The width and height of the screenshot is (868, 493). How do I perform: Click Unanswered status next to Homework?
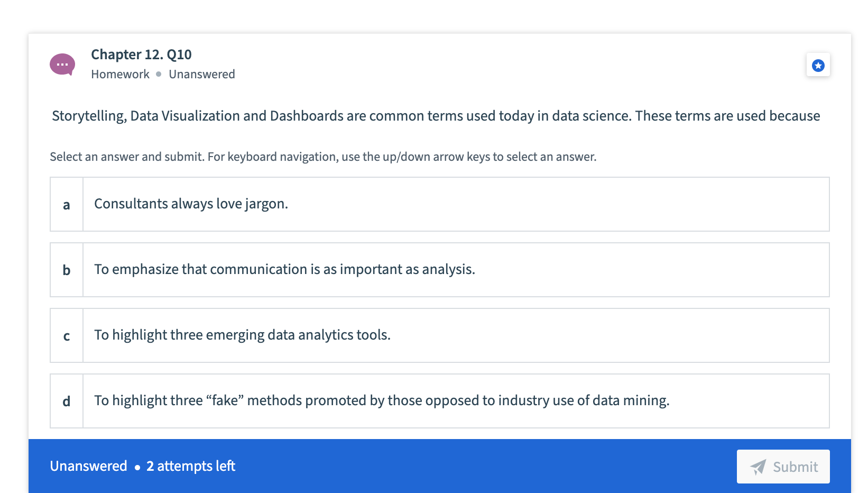click(x=201, y=74)
